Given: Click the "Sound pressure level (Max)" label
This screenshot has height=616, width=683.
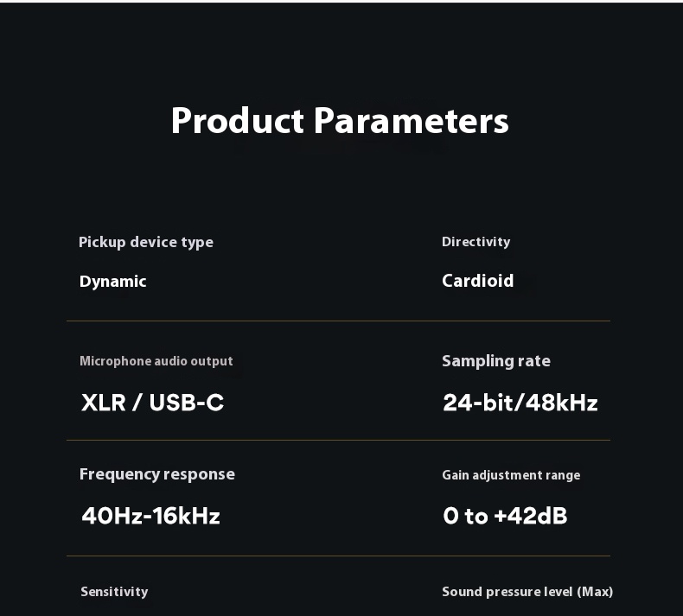Looking at the screenshot, I should click(x=527, y=592).
